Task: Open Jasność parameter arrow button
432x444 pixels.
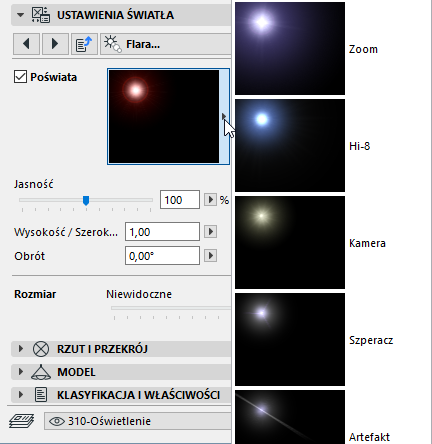Action: coord(210,200)
